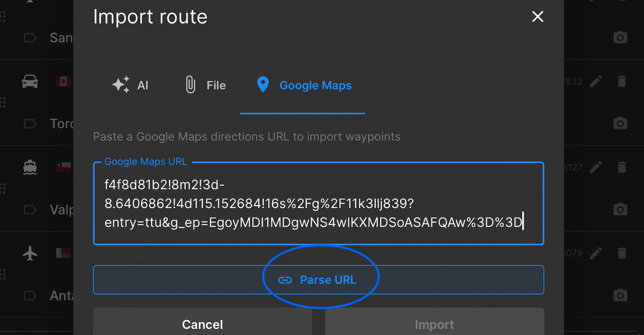Click the Import button
The height and width of the screenshot is (335, 644).
point(434,324)
